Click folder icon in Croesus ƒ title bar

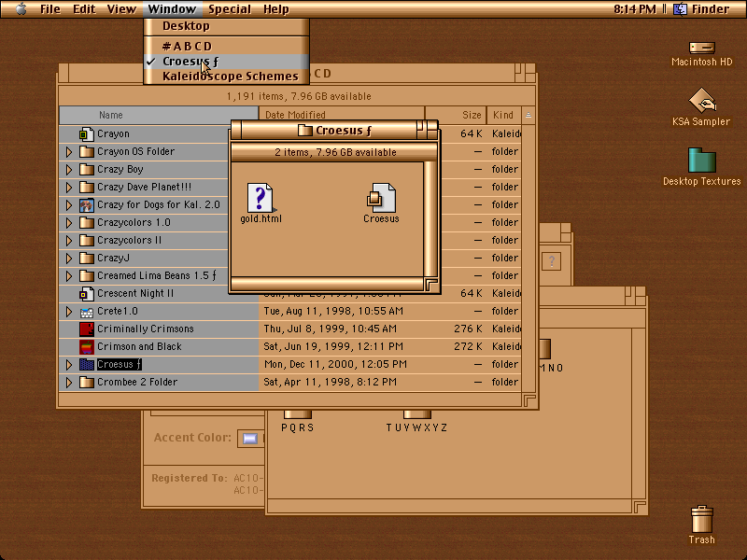[305, 130]
